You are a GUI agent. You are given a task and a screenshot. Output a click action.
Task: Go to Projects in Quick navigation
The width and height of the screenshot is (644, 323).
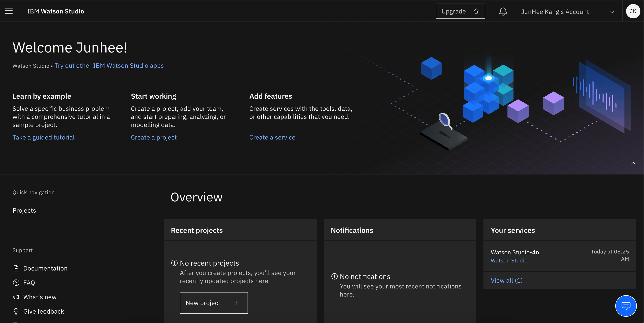click(x=24, y=210)
